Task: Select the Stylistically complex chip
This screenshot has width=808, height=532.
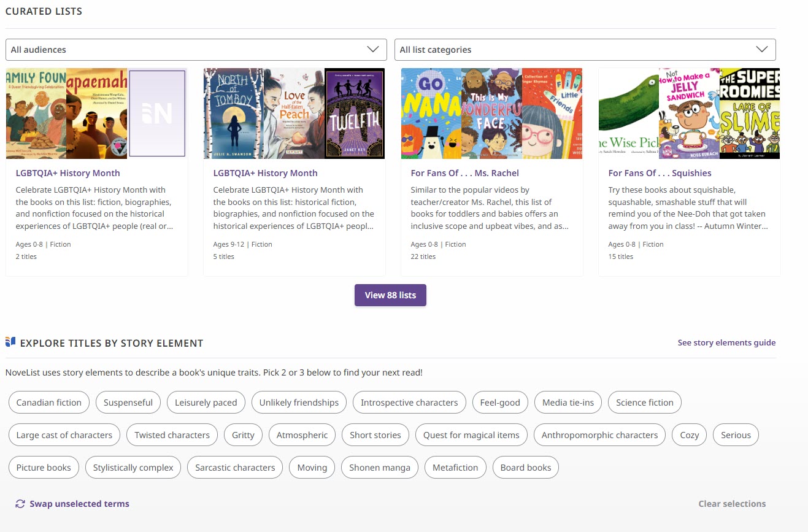Action: pos(133,468)
